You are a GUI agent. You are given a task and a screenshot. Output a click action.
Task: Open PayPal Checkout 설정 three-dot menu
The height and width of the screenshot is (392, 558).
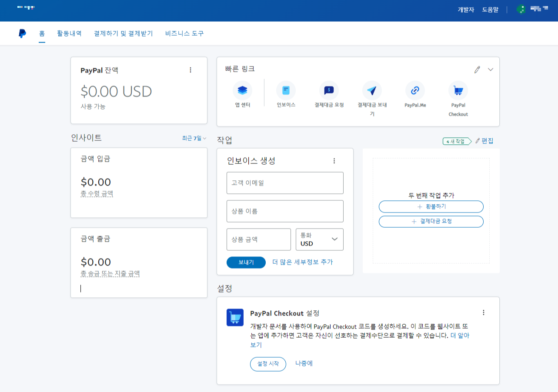pos(483,312)
